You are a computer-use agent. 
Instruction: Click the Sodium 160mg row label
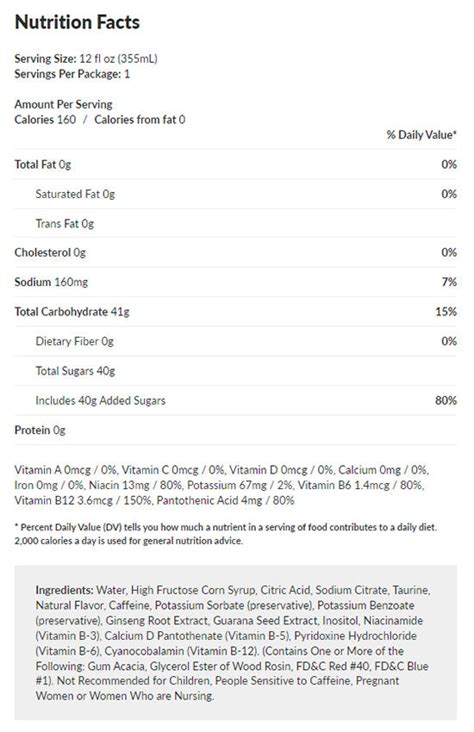pos(51,282)
